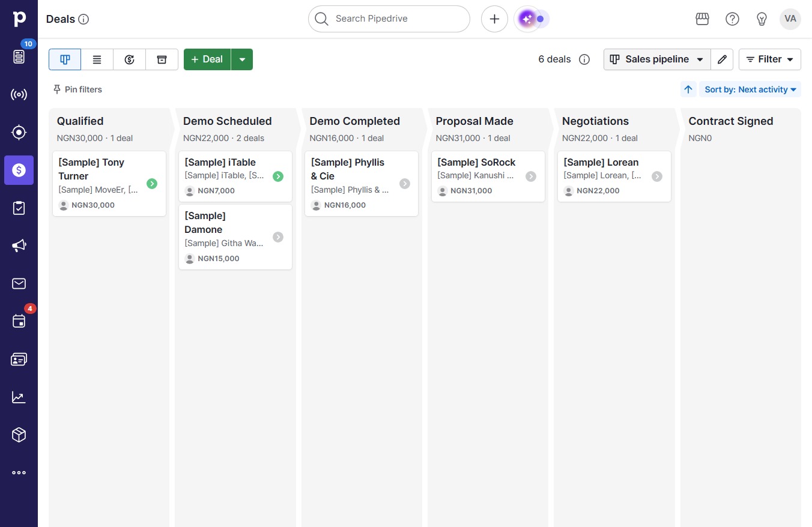Click grey activity arrow on SoRock deal

[x=531, y=176]
